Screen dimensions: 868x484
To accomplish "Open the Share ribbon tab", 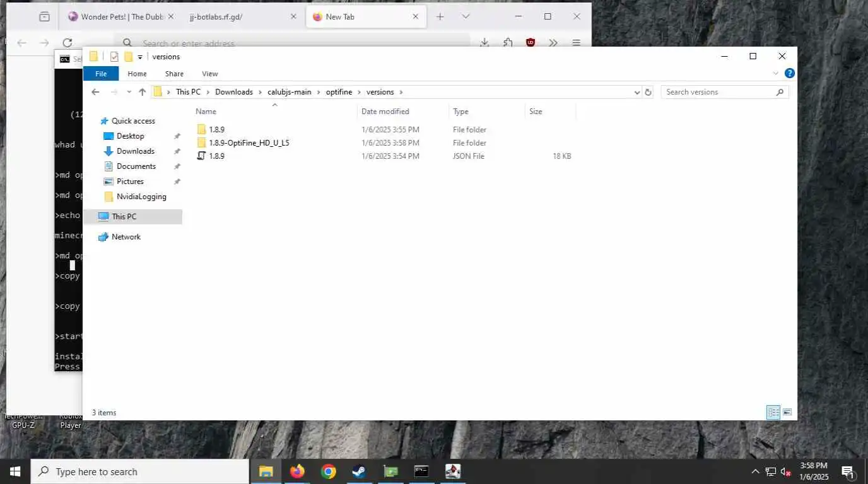I will click(x=174, y=74).
